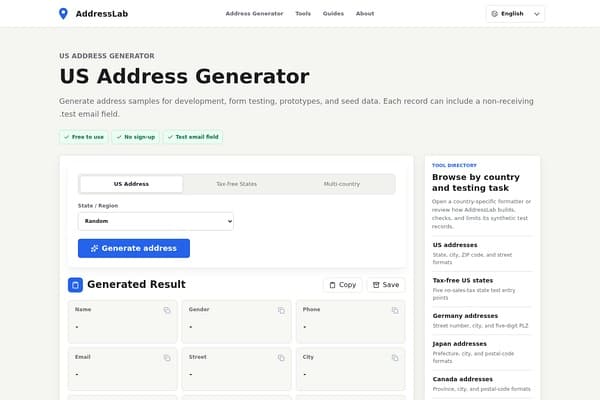Image resolution: width=600 pixels, height=400 pixels.
Task: Click the blue Generated Result icon
Action: pos(75,285)
